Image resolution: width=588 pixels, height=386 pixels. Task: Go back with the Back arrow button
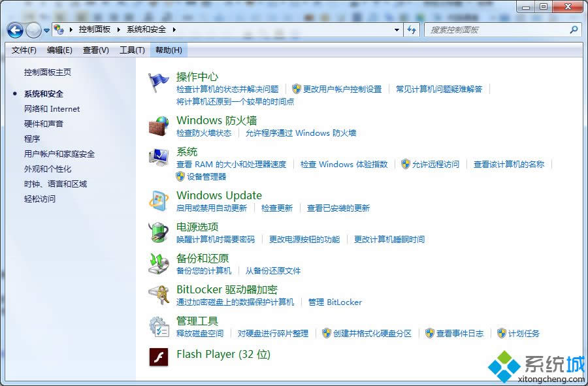click(15, 30)
